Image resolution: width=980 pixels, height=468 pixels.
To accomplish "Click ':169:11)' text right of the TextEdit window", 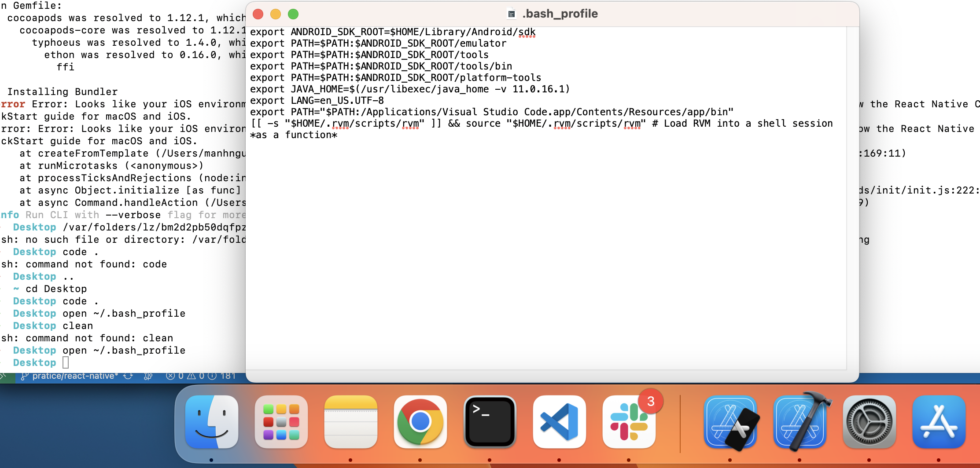I will pos(883,154).
